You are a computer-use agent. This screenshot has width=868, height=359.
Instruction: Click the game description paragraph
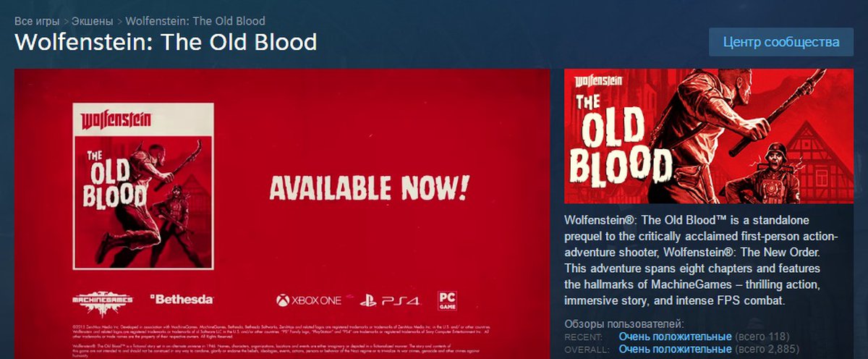point(701,259)
